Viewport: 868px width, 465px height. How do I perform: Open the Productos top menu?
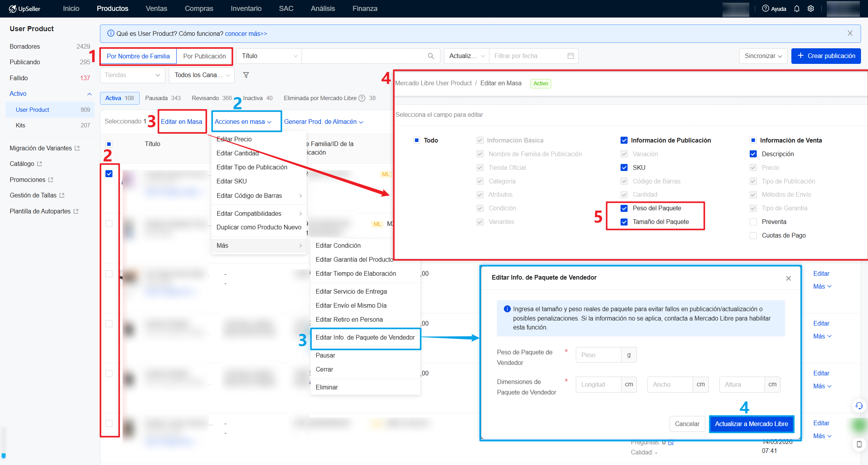[x=112, y=9]
